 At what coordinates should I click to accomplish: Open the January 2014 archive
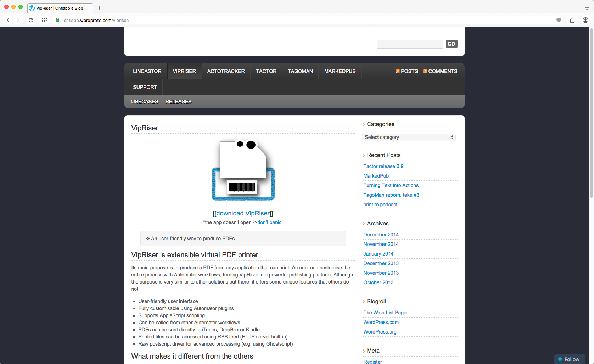click(x=378, y=254)
